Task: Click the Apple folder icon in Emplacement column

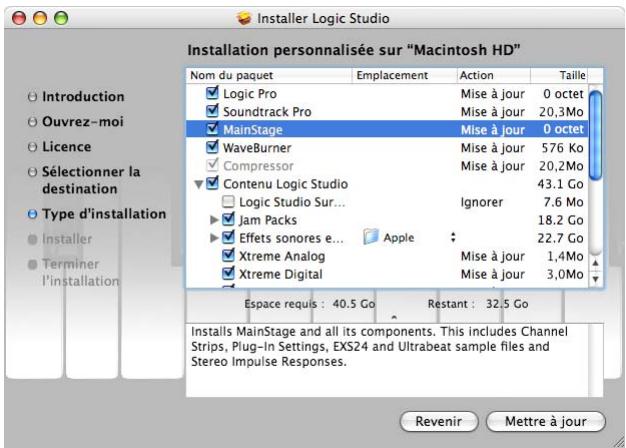Action: 370,237
